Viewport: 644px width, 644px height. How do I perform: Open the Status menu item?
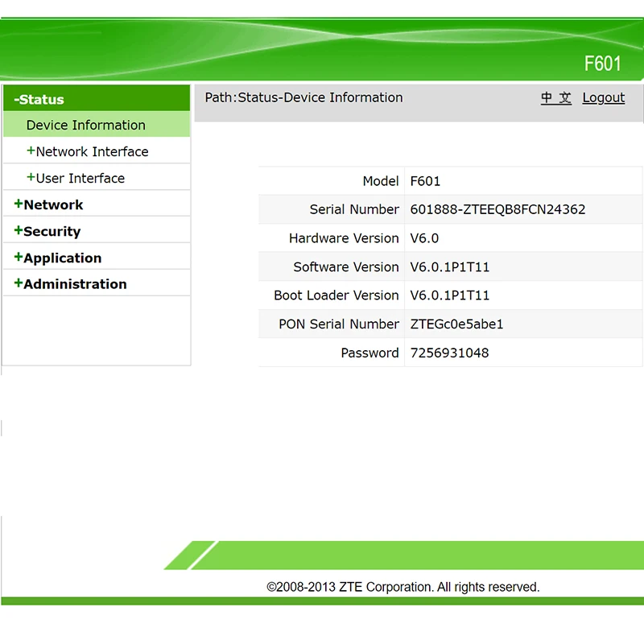click(37, 99)
